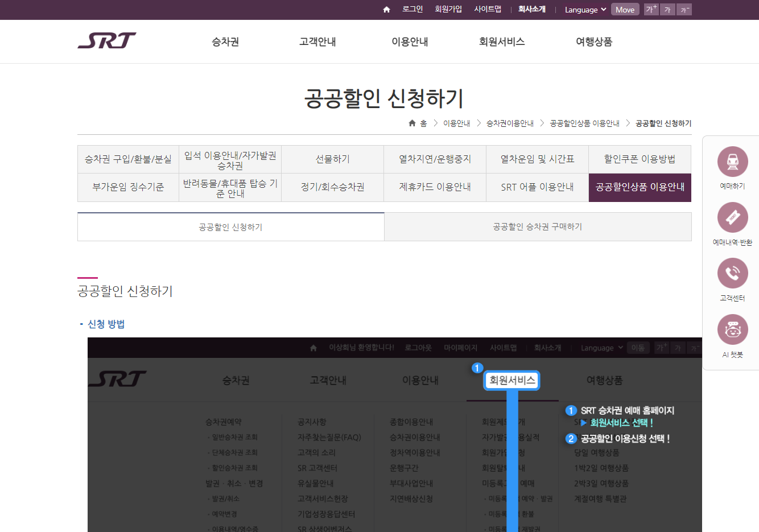Image resolution: width=759 pixels, height=532 pixels.
Task: Click the 신청 방법 subheading
Action: tap(106, 324)
